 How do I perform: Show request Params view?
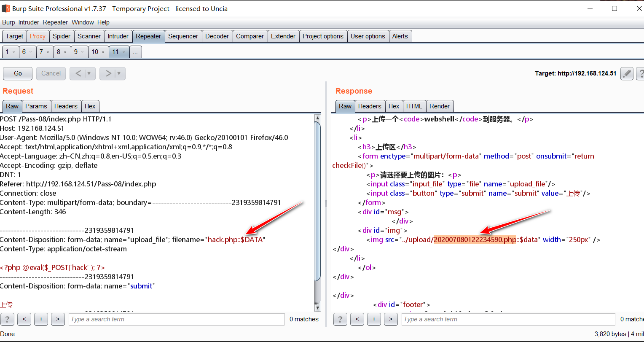(x=36, y=106)
